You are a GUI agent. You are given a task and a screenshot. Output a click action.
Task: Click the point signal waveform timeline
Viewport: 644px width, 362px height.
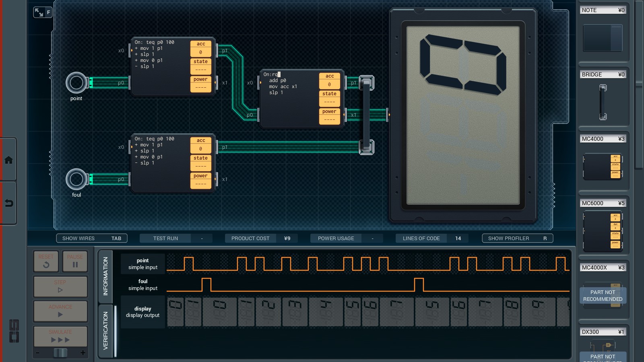(368, 264)
